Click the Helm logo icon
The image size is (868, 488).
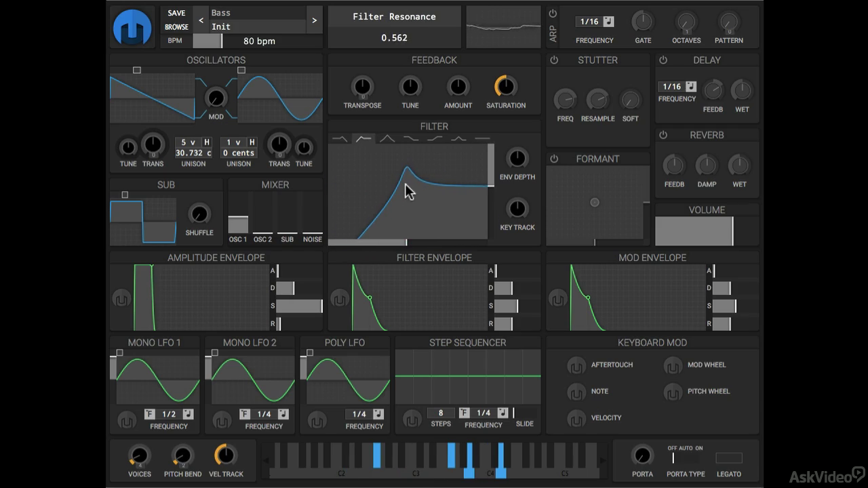133,27
